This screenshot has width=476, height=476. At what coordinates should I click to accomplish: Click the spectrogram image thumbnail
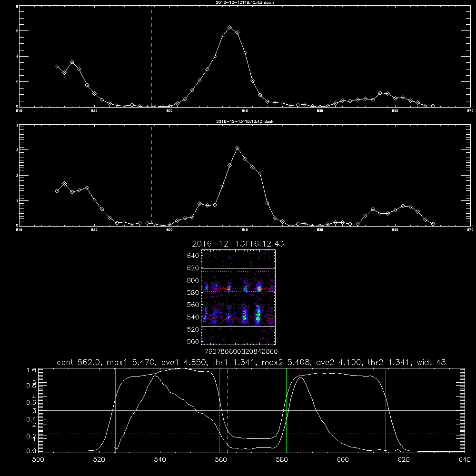click(x=238, y=297)
